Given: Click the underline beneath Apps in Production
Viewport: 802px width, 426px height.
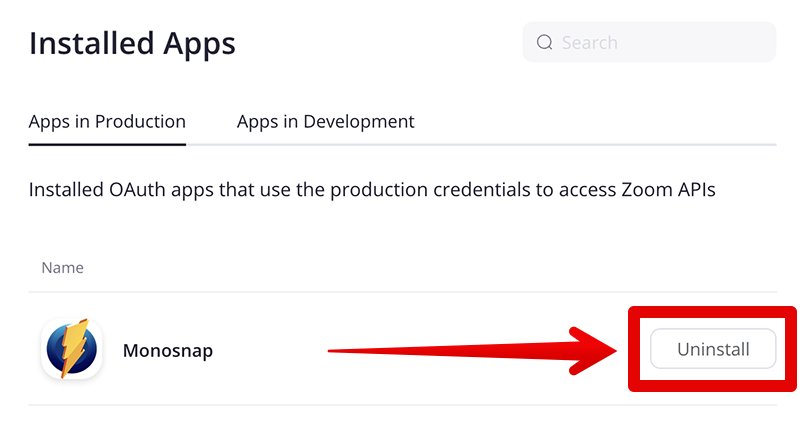Looking at the screenshot, I should tap(107, 144).
